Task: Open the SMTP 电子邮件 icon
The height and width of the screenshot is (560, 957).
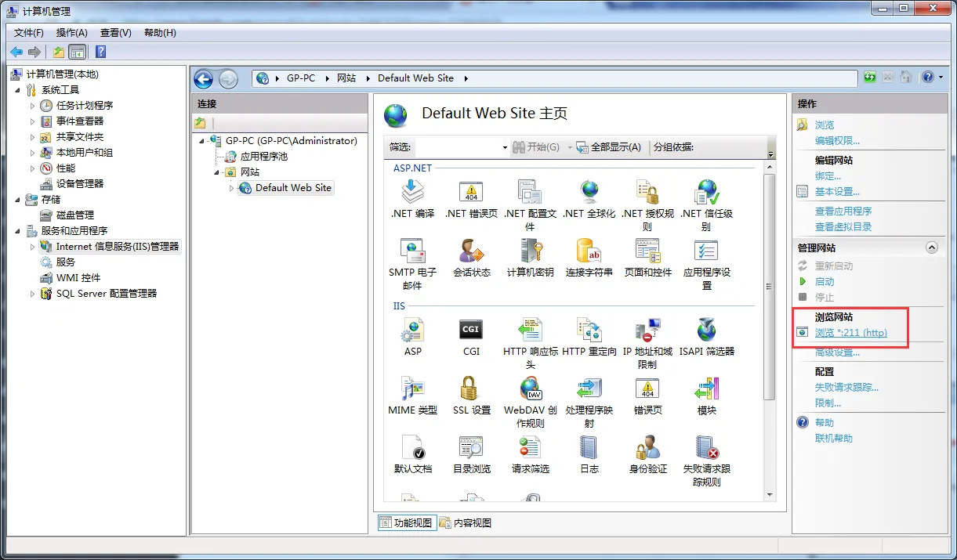Action: [412, 251]
